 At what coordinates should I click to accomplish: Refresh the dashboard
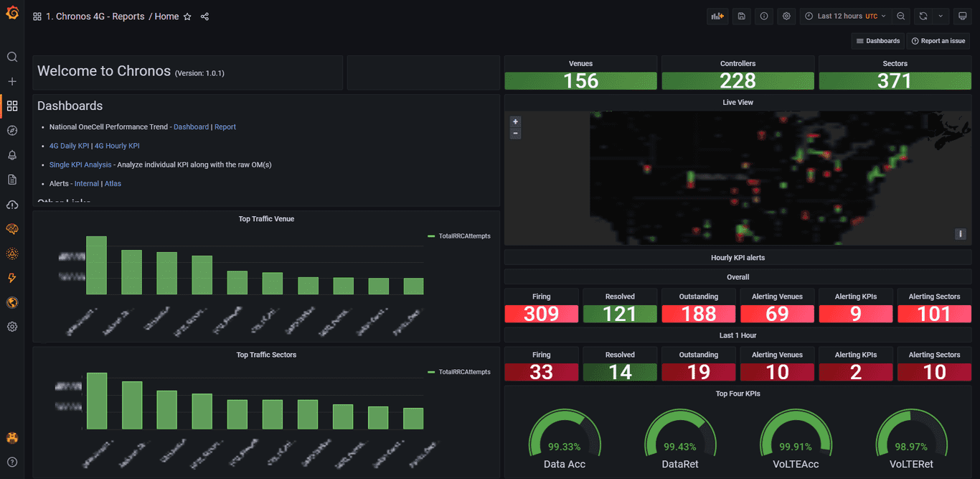[923, 16]
